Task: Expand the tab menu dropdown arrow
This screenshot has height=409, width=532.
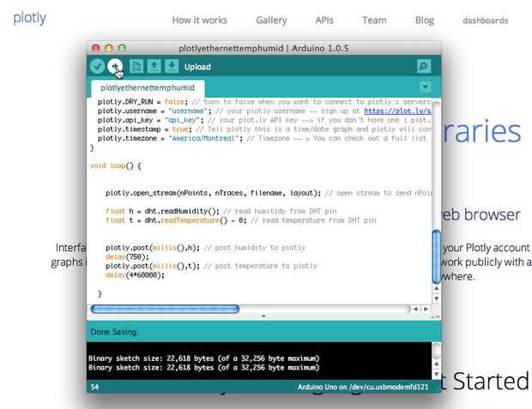Action: point(425,87)
